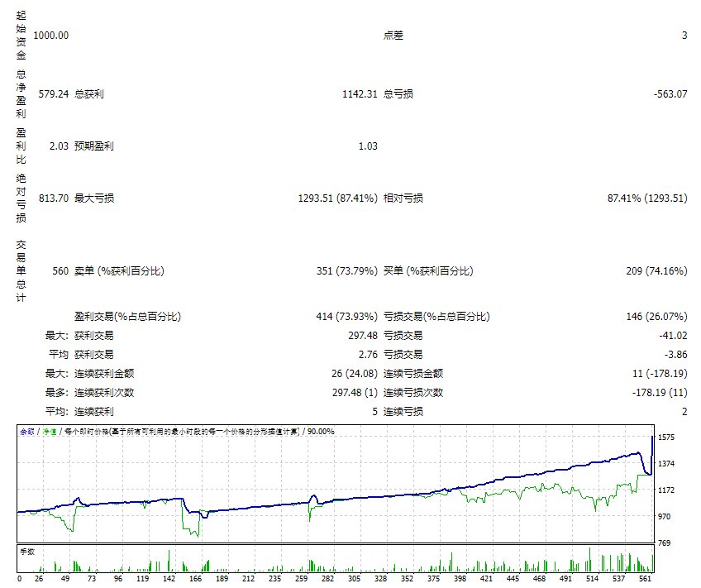The width and height of the screenshot is (701, 588).
Task: Click the 亏损交易(%占总百分比) label
Action: coord(436,317)
